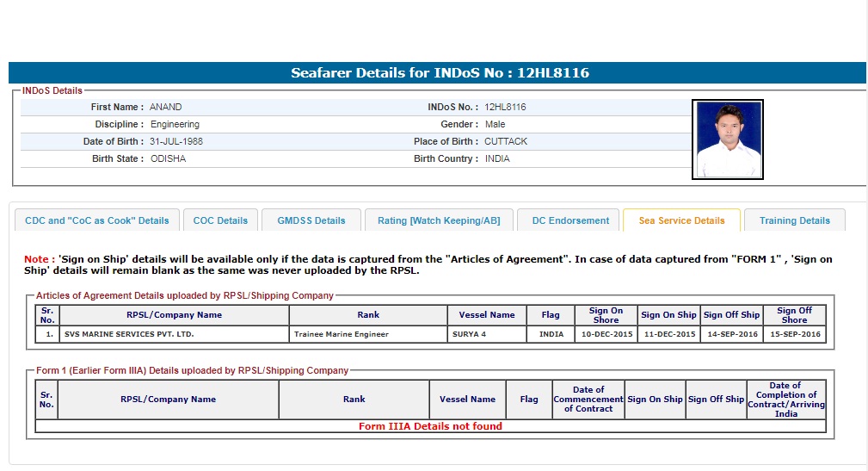This screenshot has height=471, width=868.
Task: Click the Date of Commencement of Contract header
Action: 588,400
